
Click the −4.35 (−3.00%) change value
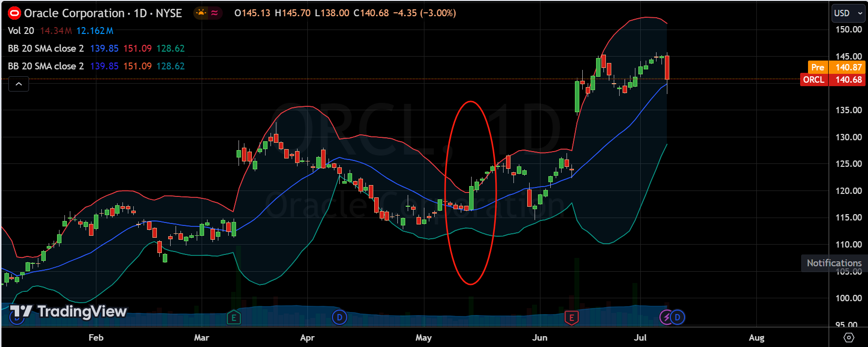click(x=424, y=13)
